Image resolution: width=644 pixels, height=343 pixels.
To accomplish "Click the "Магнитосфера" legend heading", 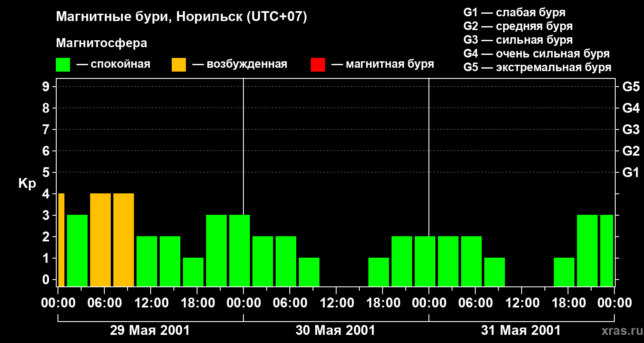I will tap(101, 43).
